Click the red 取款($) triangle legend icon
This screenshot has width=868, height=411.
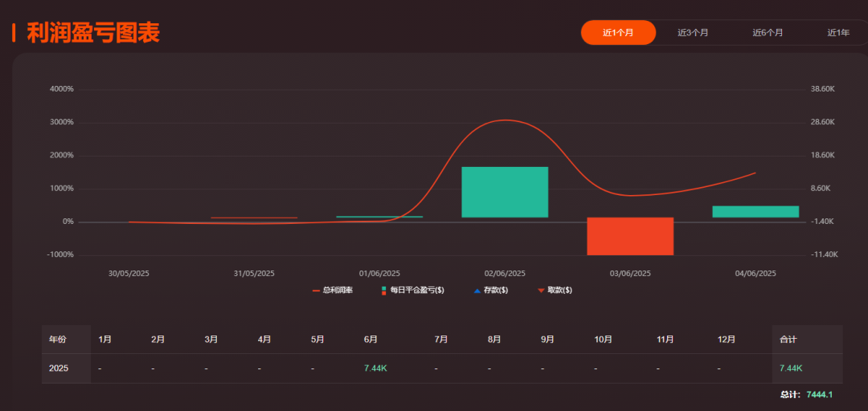coord(541,291)
